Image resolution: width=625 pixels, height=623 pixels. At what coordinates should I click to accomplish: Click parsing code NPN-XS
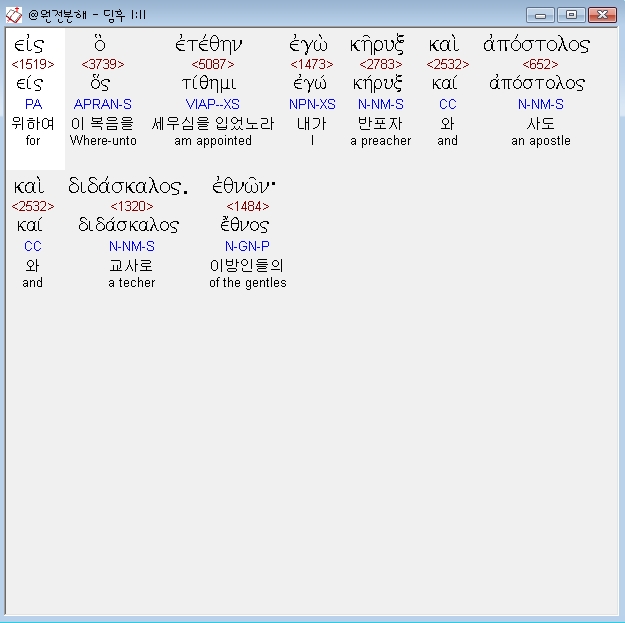coord(312,104)
